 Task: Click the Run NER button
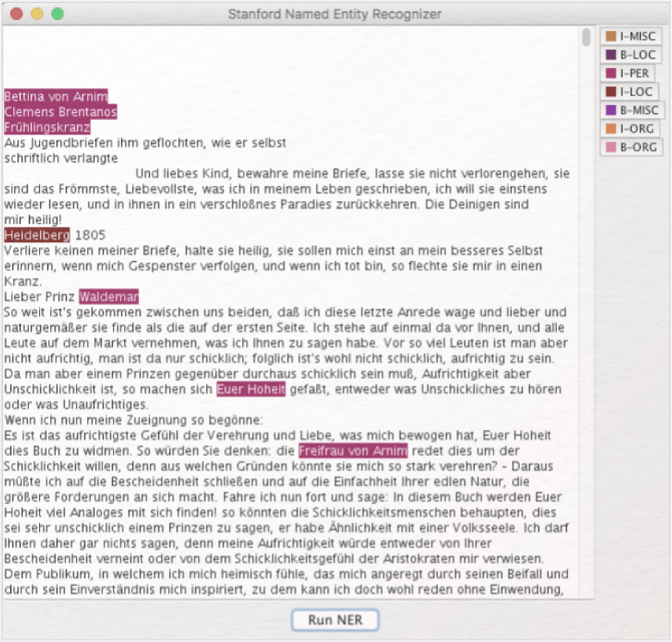click(x=335, y=620)
